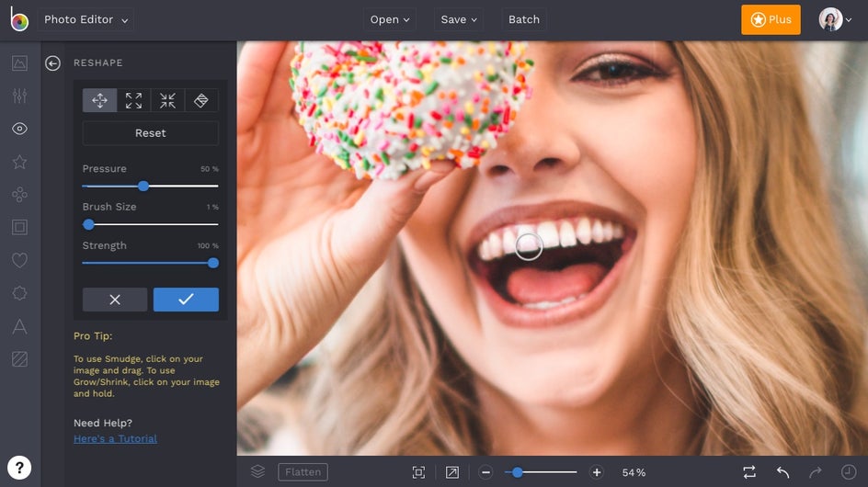Open the Image Manager sidebar icon
The image size is (868, 487).
point(19,63)
